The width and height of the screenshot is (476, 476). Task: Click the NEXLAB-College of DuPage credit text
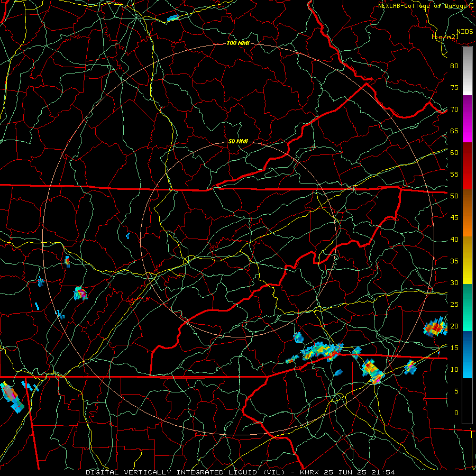pyautogui.click(x=426, y=6)
